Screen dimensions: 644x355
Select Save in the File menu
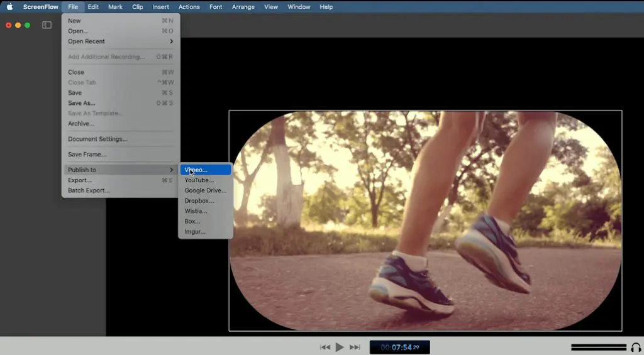click(121, 93)
